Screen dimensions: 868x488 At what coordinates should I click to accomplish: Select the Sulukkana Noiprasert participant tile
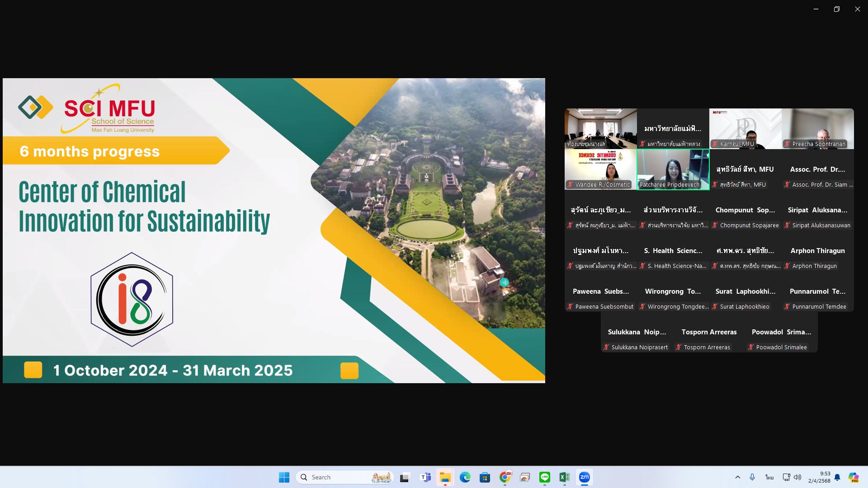click(637, 332)
